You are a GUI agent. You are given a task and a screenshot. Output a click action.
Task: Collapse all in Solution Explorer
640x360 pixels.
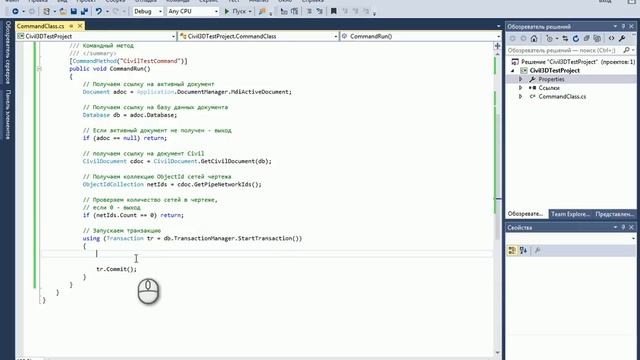pos(587,39)
